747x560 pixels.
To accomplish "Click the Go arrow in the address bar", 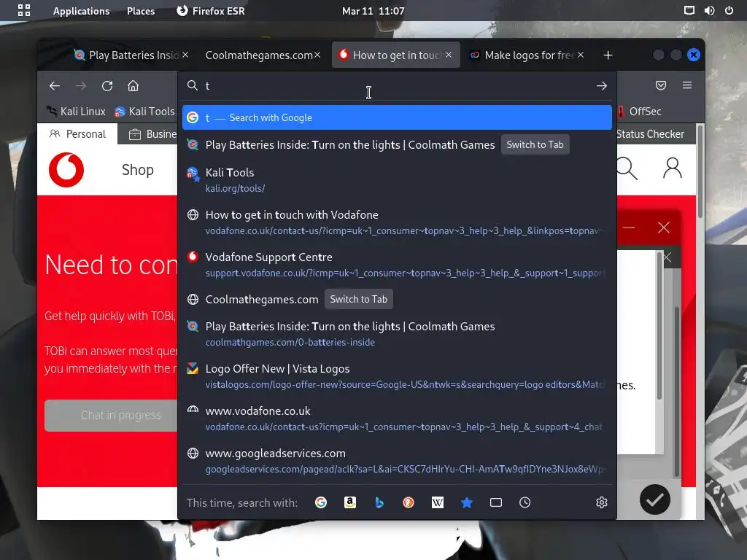I will coord(601,86).
